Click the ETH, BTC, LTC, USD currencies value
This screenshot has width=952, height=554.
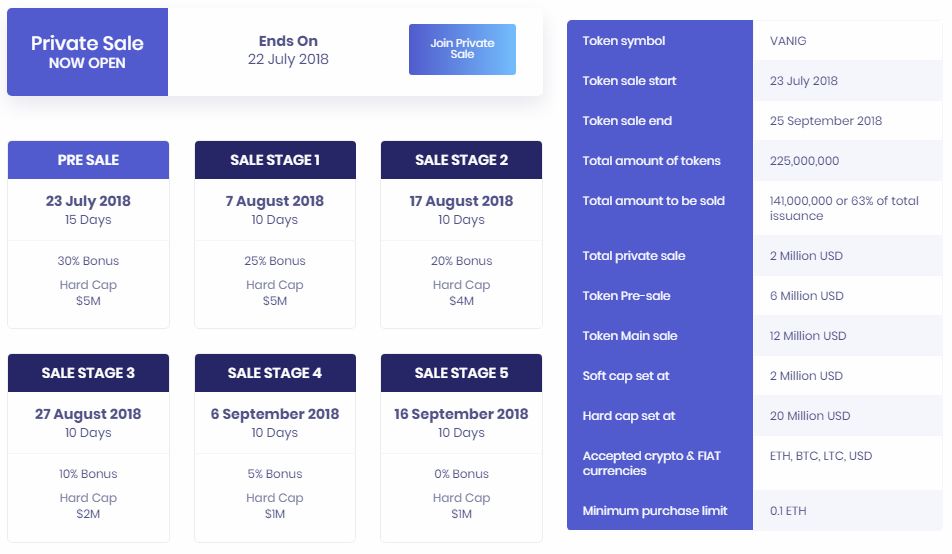(821, 456)
